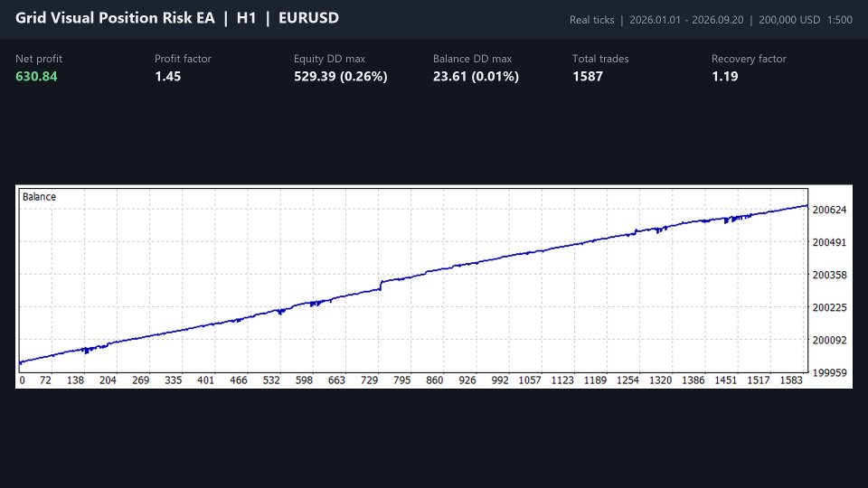The width and height of the screenshot is (868, 488).
Task: Click the EURUSD symbol in the header
Action: tap(308, 18)
